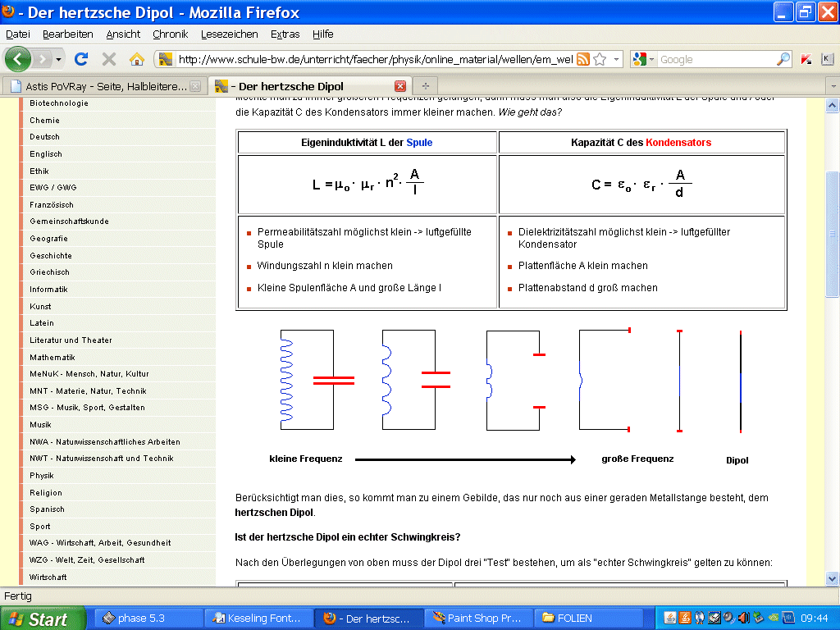Viewport: 840px width, 630px height.
Task: Open the Lesezeichen menu
Action: click(x=230, y=34)
